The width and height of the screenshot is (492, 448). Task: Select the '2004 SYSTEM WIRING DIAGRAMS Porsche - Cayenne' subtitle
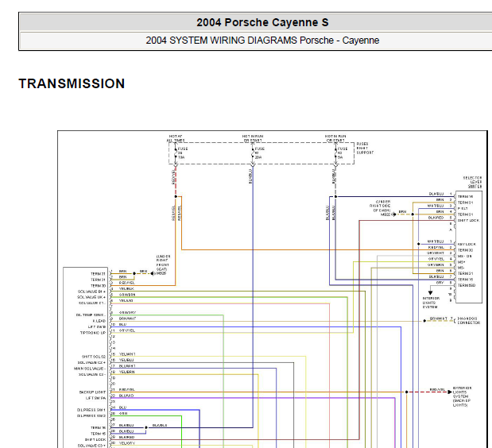[262, 41]
